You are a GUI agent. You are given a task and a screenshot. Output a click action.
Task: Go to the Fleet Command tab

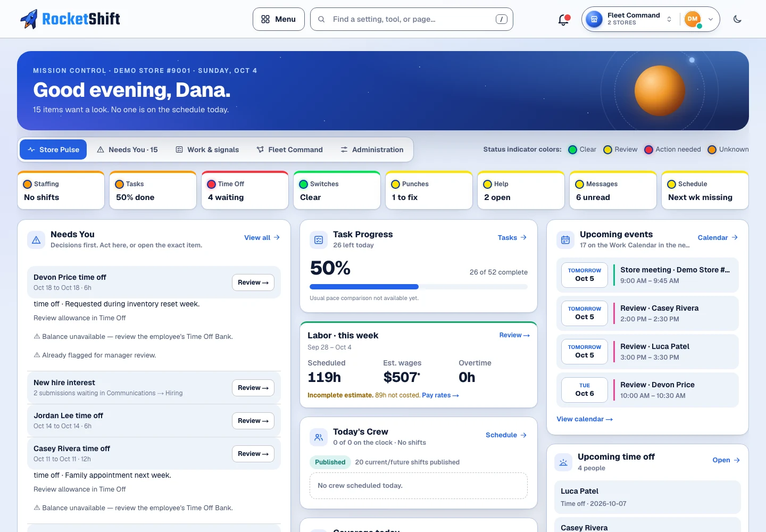pyautogui.click(x=289, y=149)
